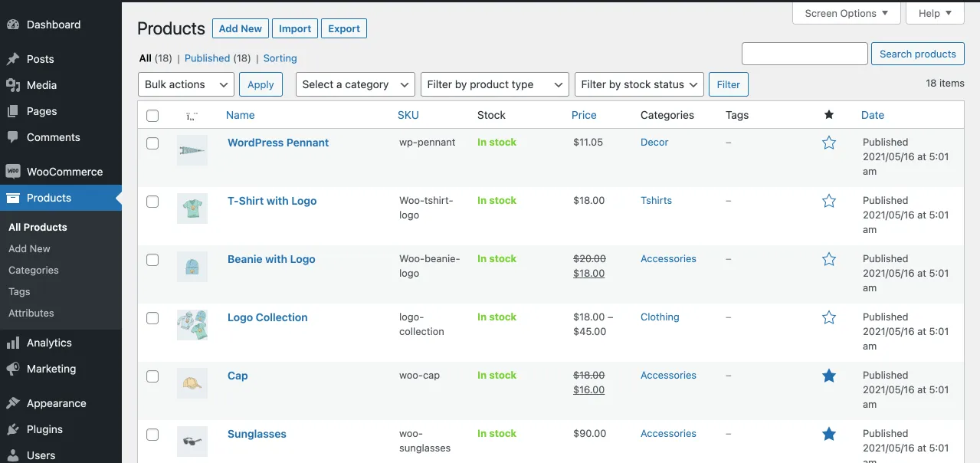Screen dimensions: 980x463
Task: Click the Import button
Action: point(295,28)
